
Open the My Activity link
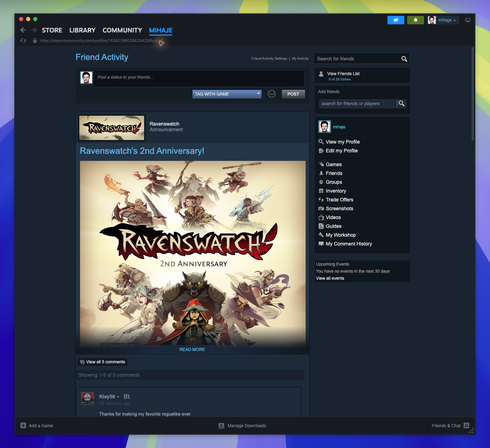(x=300, y=59)
